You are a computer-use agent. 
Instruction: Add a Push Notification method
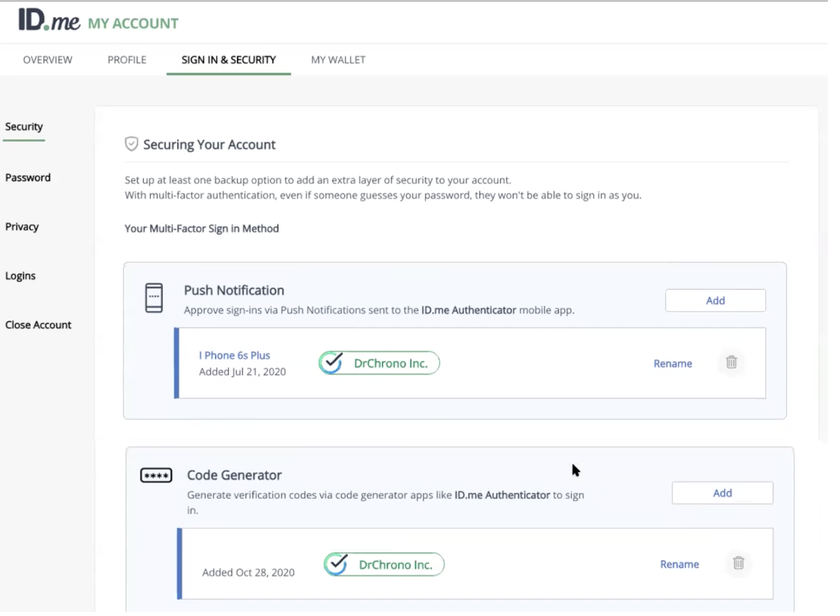[716, 301]
